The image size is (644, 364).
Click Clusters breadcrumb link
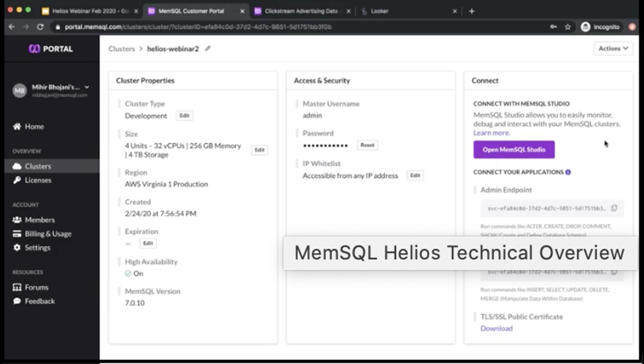122,48
